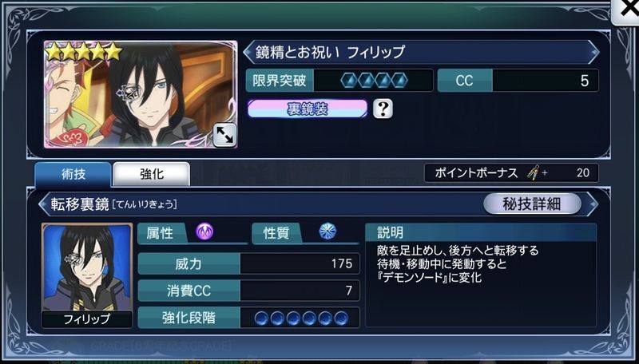
Task: Expand the card artwork with arrows icon
Action: coord(224,135)
